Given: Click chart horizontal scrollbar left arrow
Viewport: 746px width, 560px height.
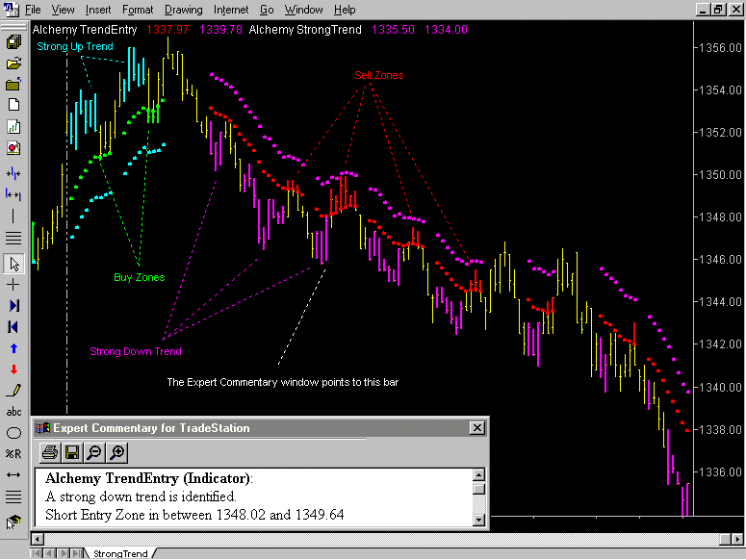Looking at the screenshot, I should click(38, 540).
